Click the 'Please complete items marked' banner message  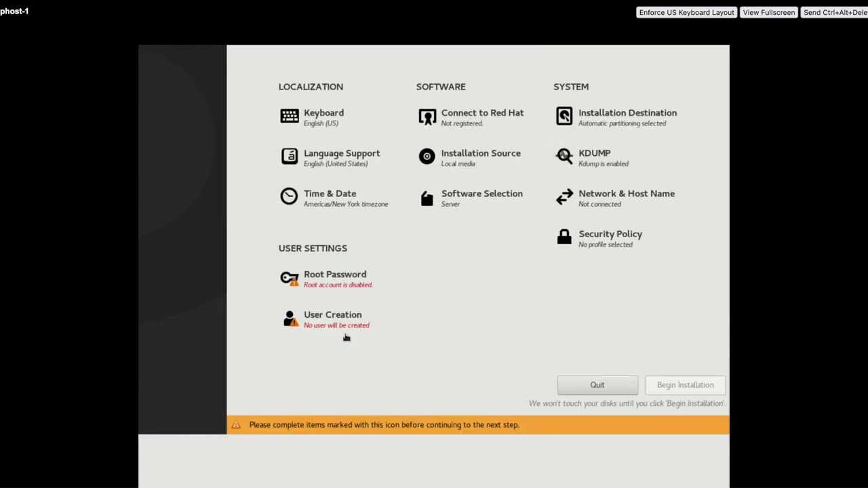[384, 425]
